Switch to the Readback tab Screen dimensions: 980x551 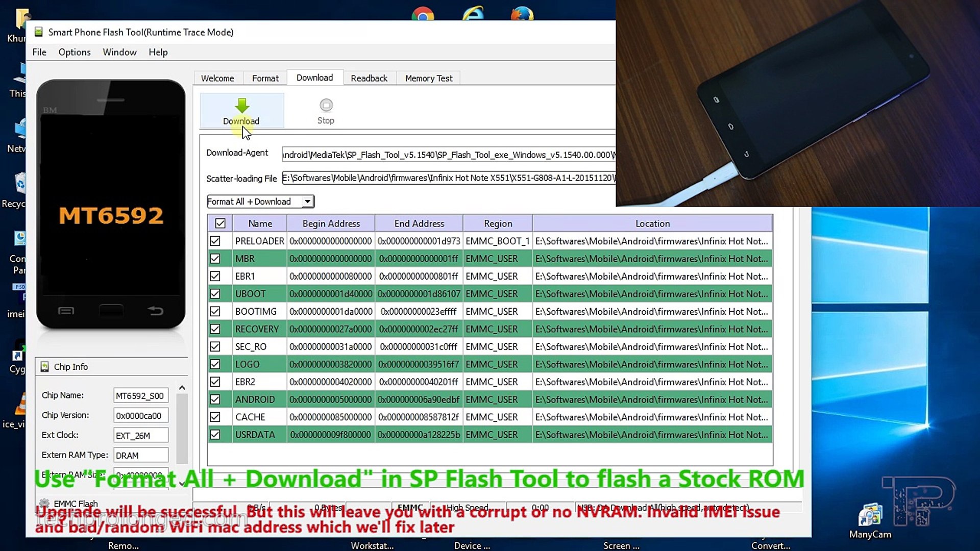tap(369, 78)
